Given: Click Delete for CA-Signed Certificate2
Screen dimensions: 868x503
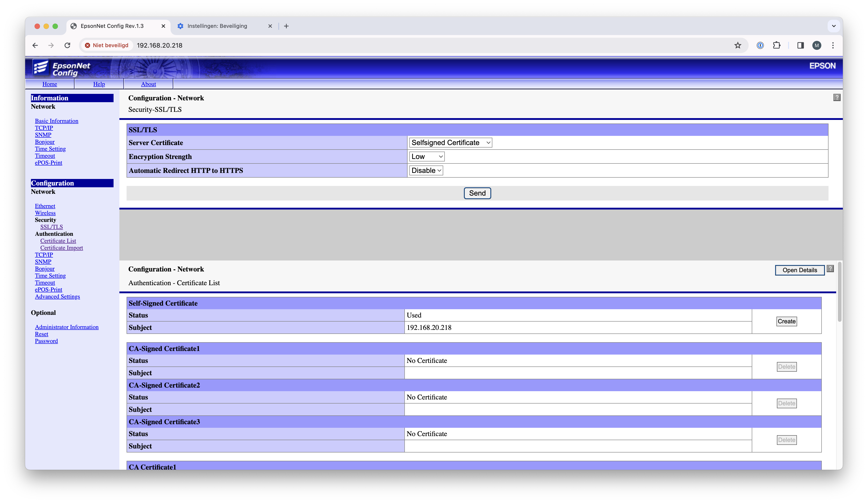Looking at the screenshot, I should tap(786, 403).
